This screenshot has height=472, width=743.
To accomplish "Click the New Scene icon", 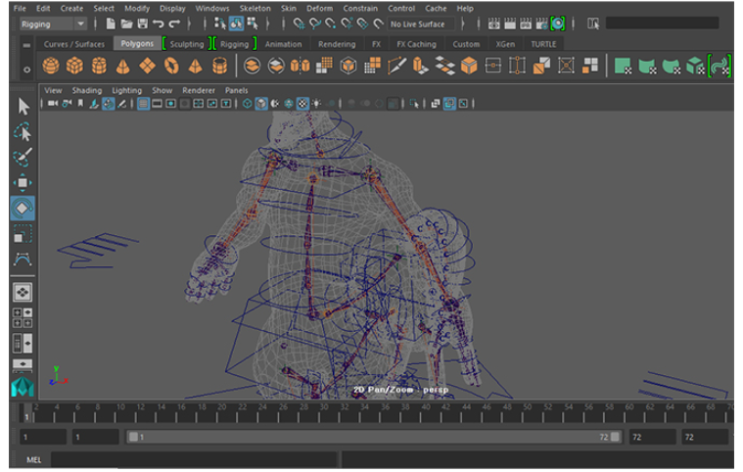I will coord(110,23).
